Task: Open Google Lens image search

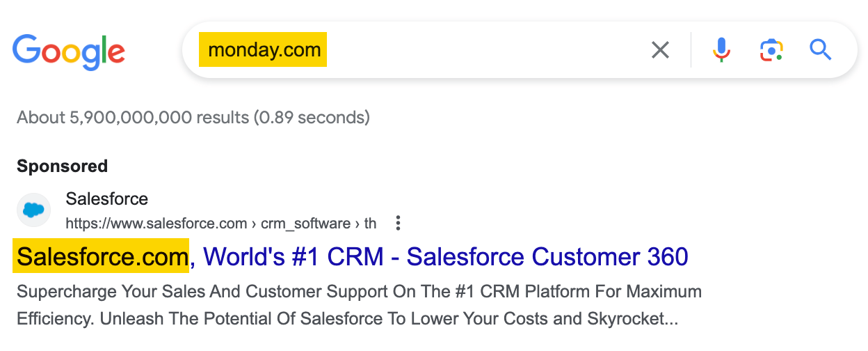Action: tap(771, 50)
